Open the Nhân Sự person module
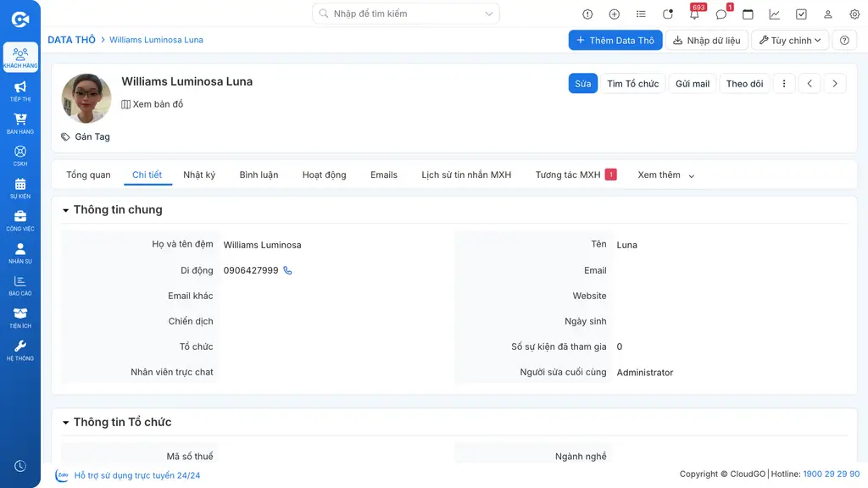 pos(20,252)
